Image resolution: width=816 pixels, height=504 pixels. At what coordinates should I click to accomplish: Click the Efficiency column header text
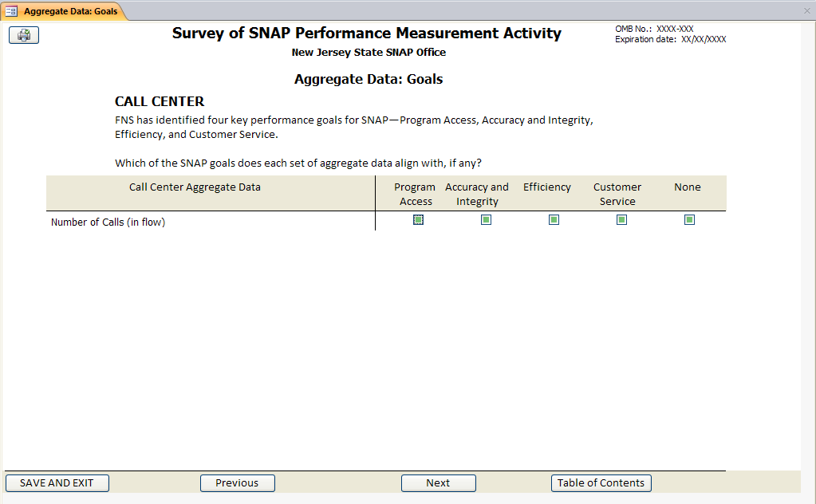coord(546,187)
